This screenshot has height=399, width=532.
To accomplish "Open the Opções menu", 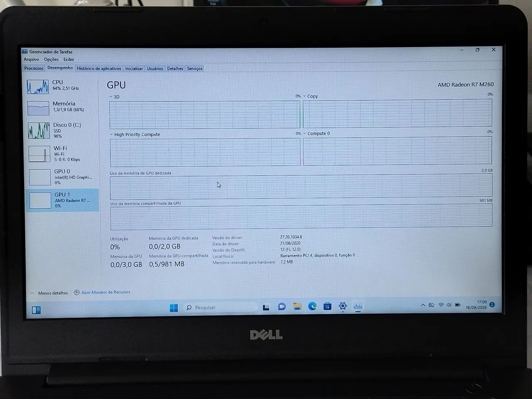I will 51,59.
